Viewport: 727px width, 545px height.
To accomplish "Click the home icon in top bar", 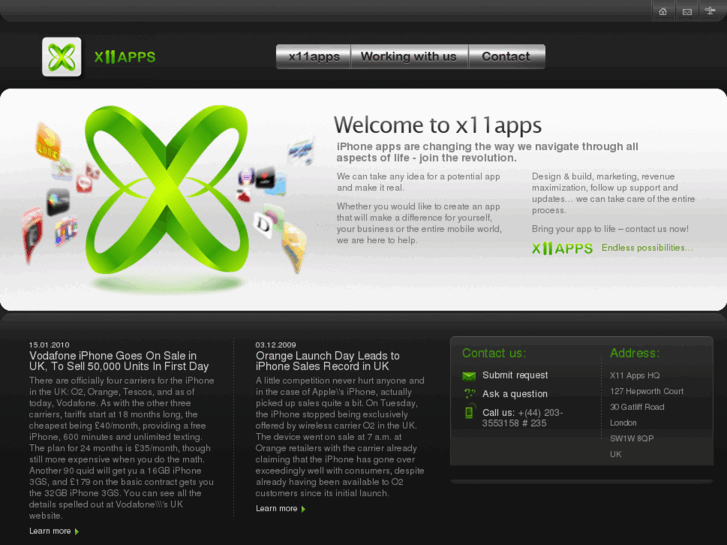I will 663,12.
